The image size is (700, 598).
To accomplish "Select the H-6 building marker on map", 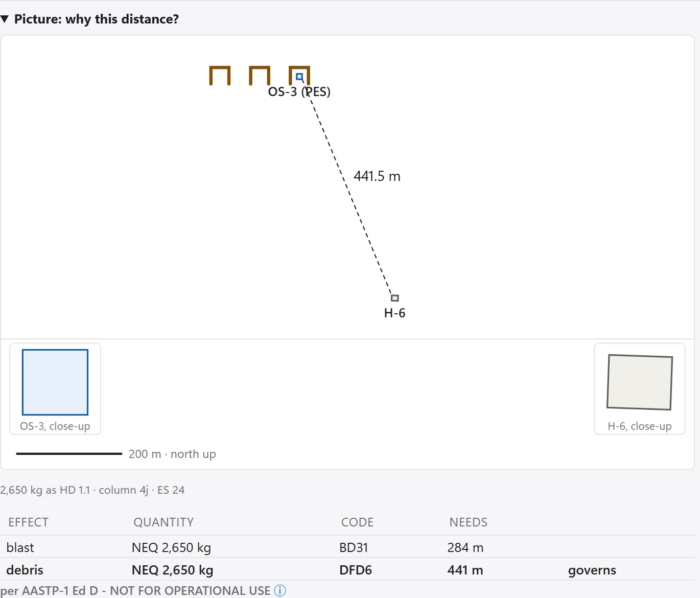I will 395,298.
